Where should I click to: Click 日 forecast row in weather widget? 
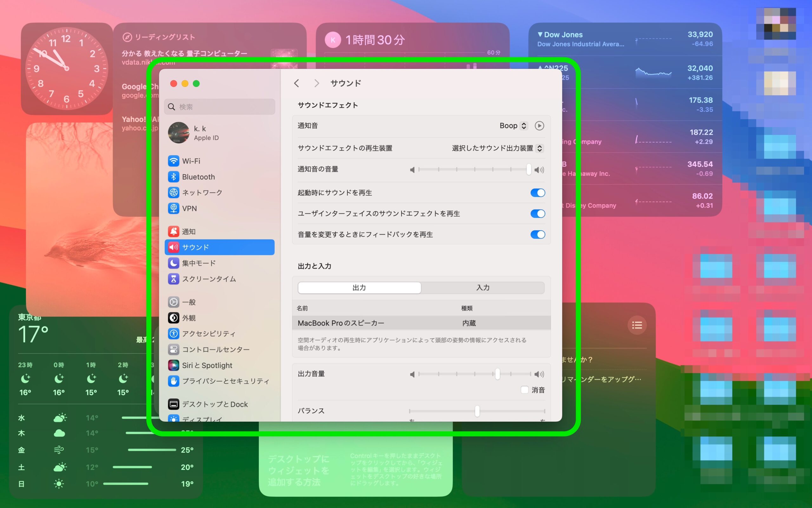point(106,484)
